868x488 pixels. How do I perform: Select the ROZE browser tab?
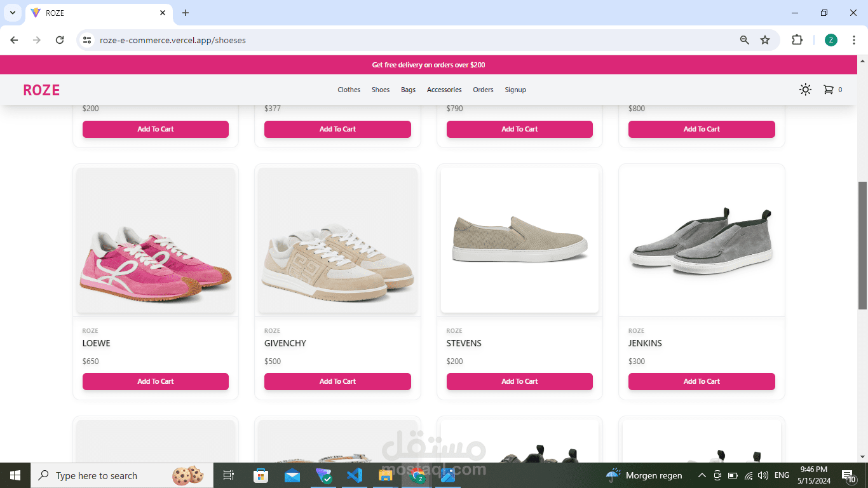(98, 13)
